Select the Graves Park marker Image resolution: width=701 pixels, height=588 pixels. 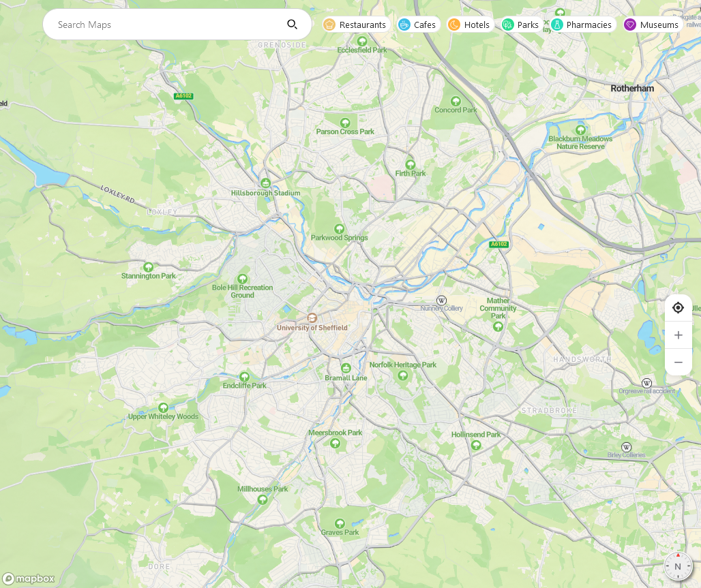pyautogui.click(x=340, y=523)
